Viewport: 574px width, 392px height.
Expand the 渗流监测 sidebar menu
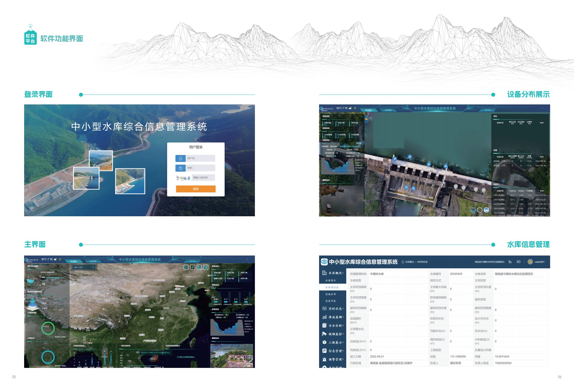pos(336,317)
